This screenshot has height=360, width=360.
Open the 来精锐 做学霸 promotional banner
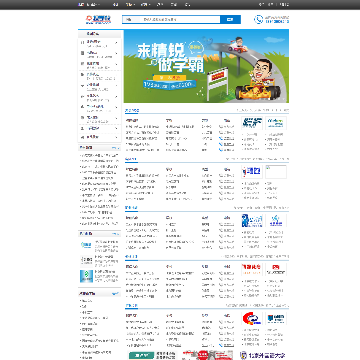206,66
